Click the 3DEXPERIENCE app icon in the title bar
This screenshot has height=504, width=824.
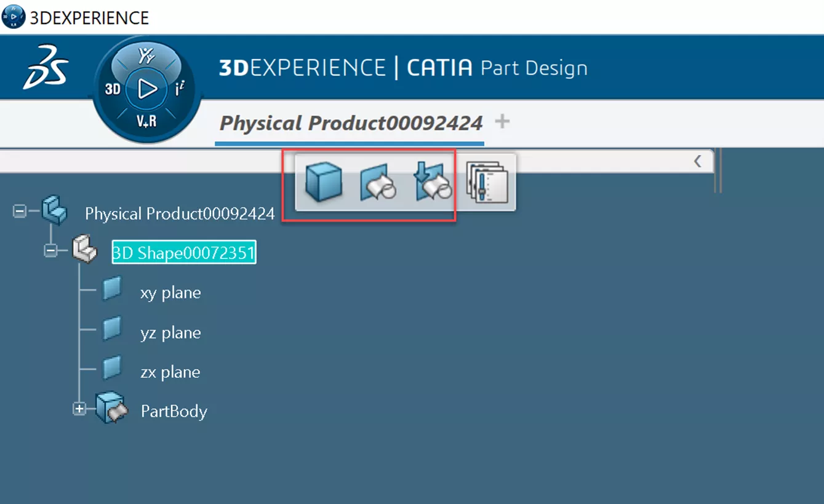tap(14, 17)
